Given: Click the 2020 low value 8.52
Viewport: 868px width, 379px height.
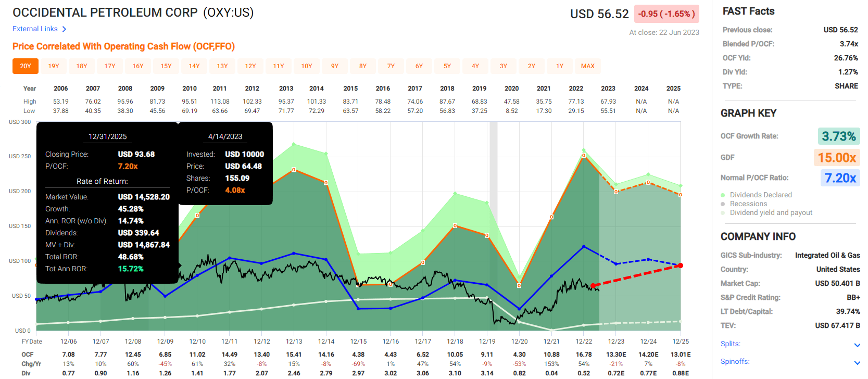Looking at the screenshot, I should (512, 111).
